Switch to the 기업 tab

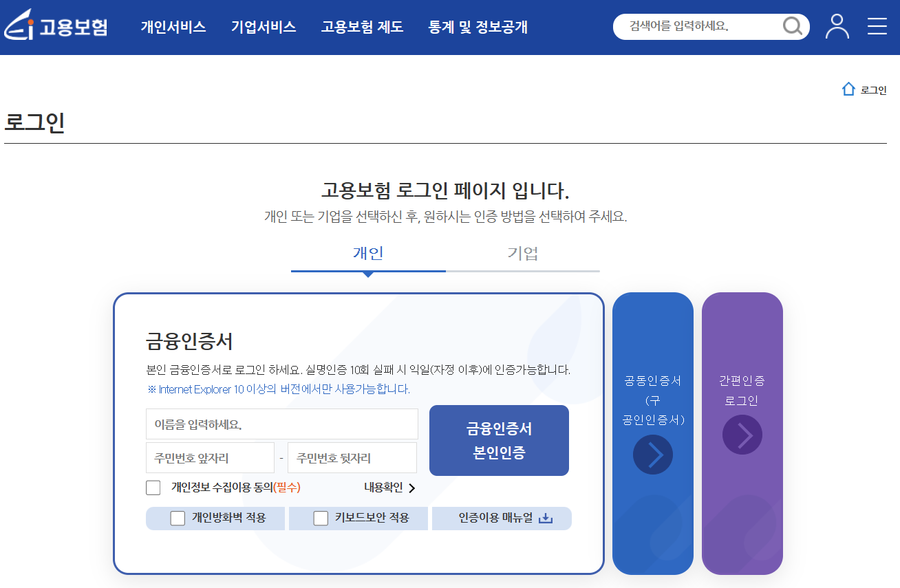[523, 254]
